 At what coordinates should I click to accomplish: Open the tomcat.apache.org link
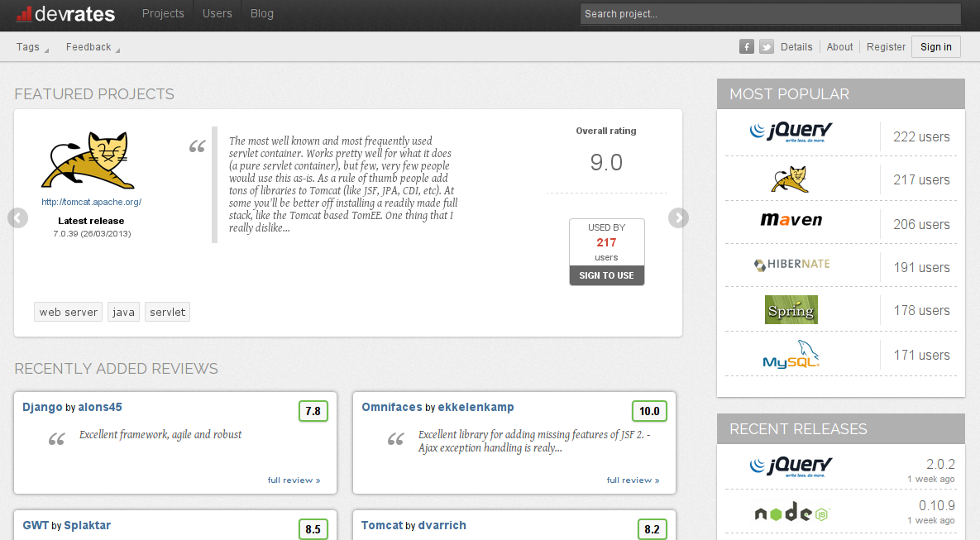pos(91,202)
